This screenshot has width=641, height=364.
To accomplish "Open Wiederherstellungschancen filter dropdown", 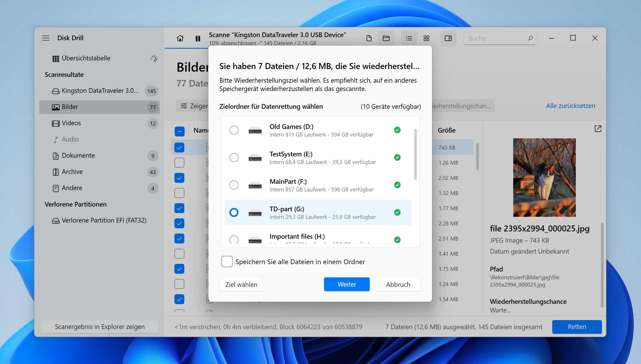I will [x=463, y=106].
